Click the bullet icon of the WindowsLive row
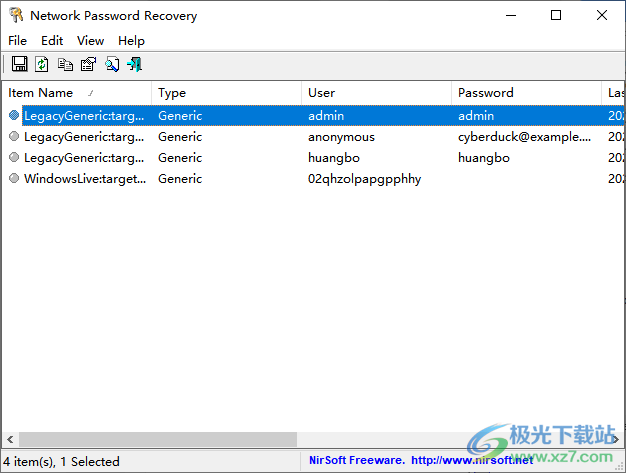The height and width of the screenshot is (473, 626). (14, 178)
